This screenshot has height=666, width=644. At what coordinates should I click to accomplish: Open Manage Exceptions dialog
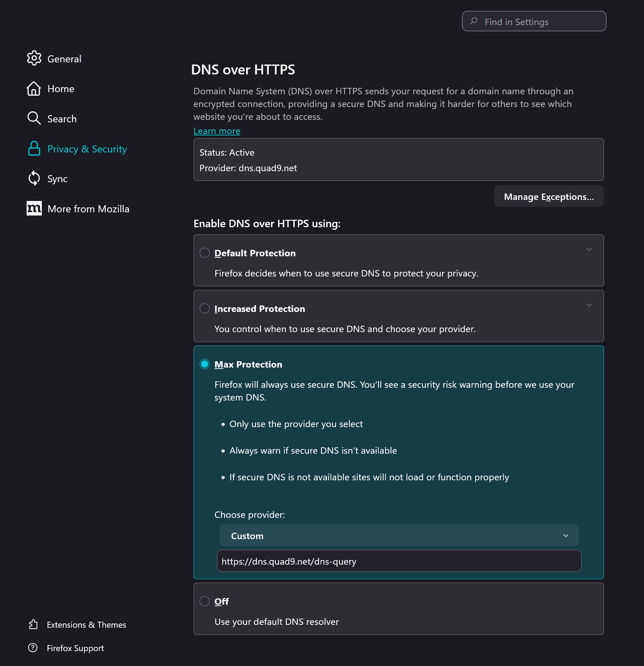pyautogui.click(x=549, y=196)
